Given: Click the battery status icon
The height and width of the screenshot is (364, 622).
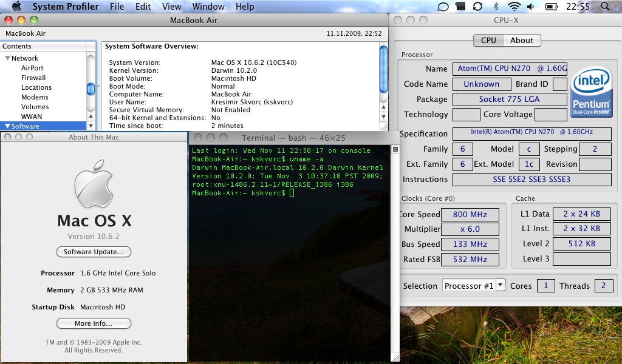Looking at the screenshot, I should 552,6.
